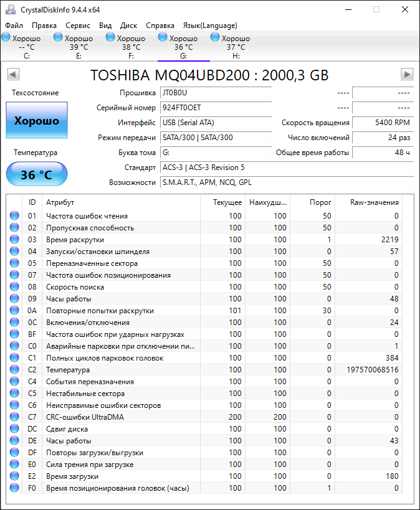The height and width of the screenshot is (510, 420).
Task: Click status orb for Скорость поиска
Action: [14, 286]
